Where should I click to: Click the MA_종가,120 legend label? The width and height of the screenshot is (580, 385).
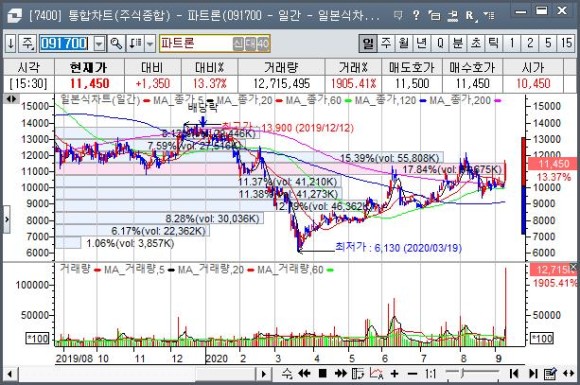[385, 100]
